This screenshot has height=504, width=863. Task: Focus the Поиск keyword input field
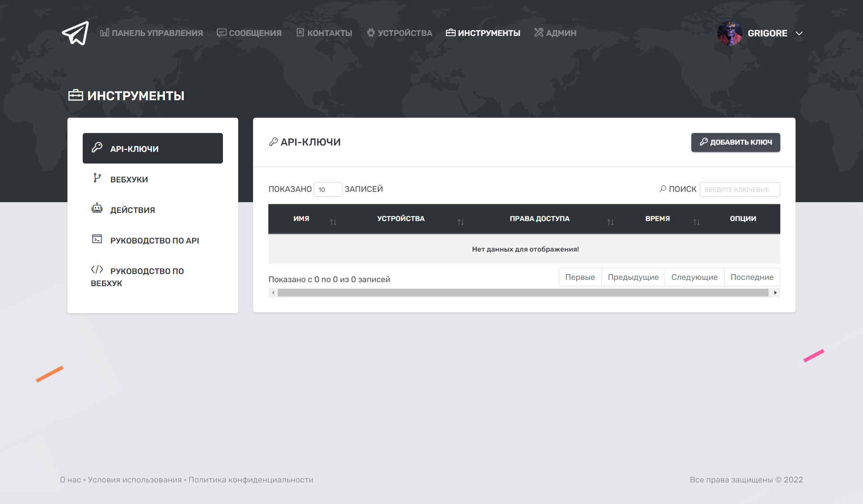pos(739,190)
